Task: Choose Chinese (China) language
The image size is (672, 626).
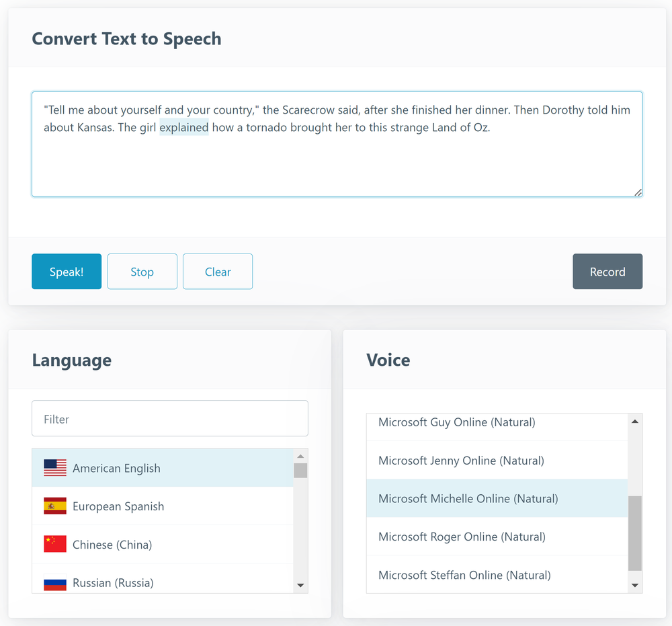Action: [x=163, y=544]
